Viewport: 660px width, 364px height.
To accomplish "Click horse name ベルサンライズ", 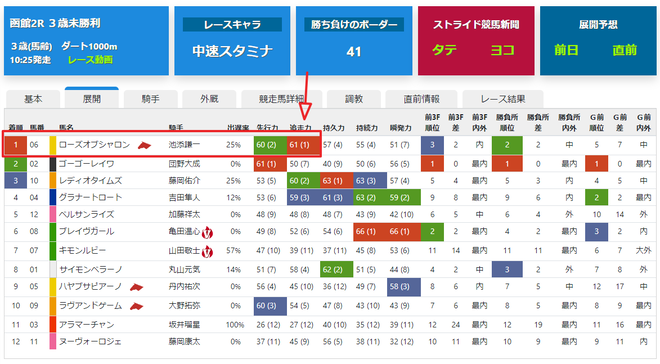I will click(86, 214).
